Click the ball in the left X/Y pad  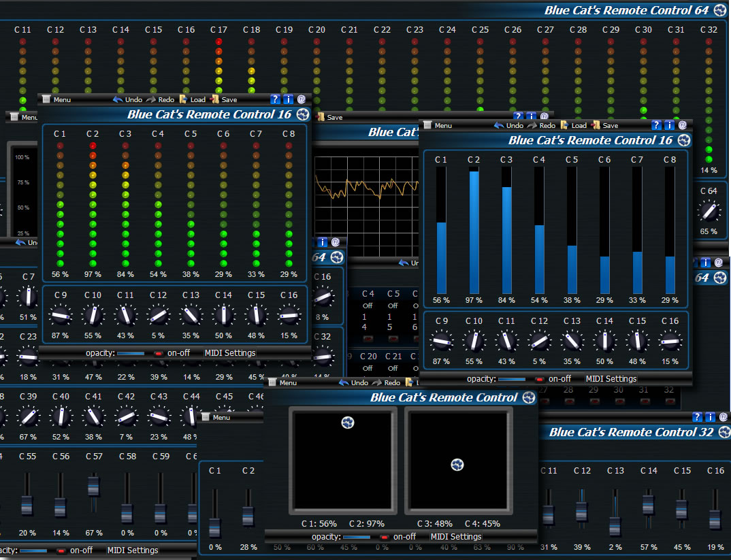coord(348,423)
